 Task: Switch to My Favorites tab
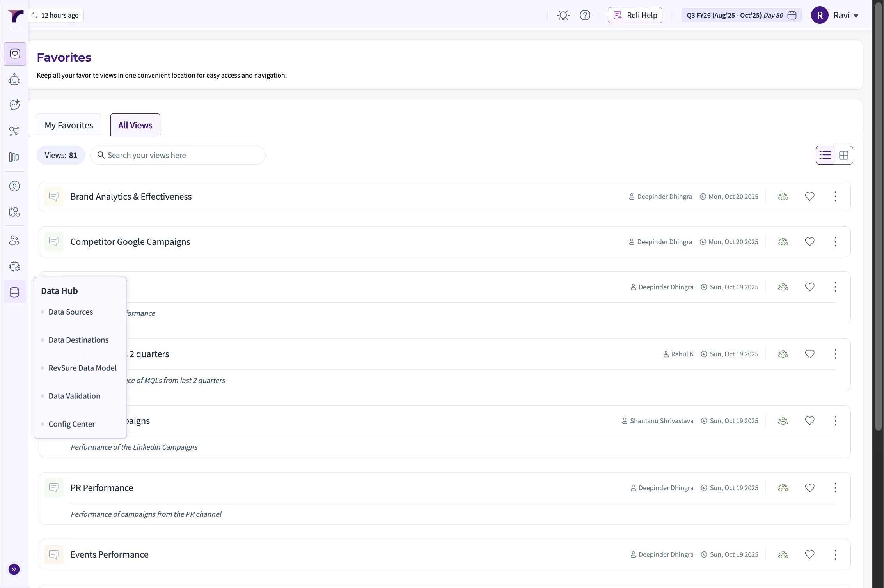[x=69, y=125]
